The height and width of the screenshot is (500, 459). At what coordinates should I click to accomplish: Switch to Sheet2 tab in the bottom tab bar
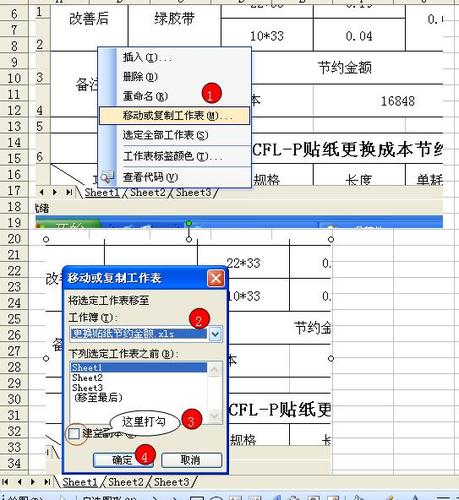pos(126,482)
